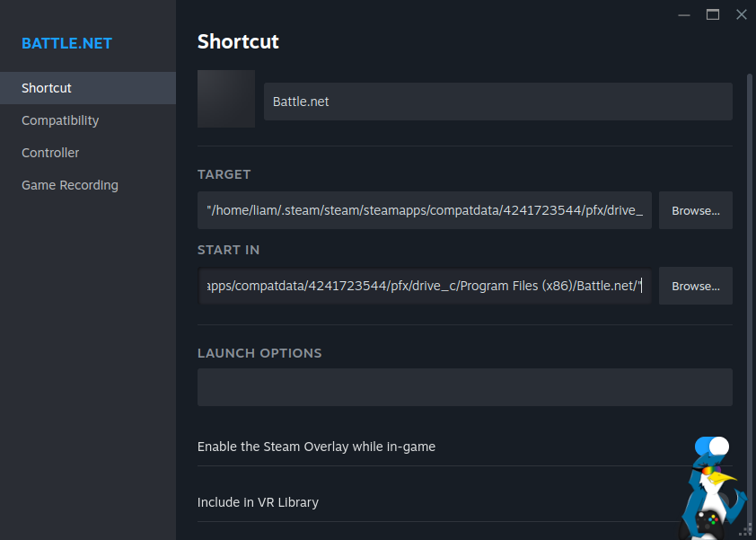Screen dimensions: 756x540
Task: Browse for the Target executable
Action: [x=696, y=210]
